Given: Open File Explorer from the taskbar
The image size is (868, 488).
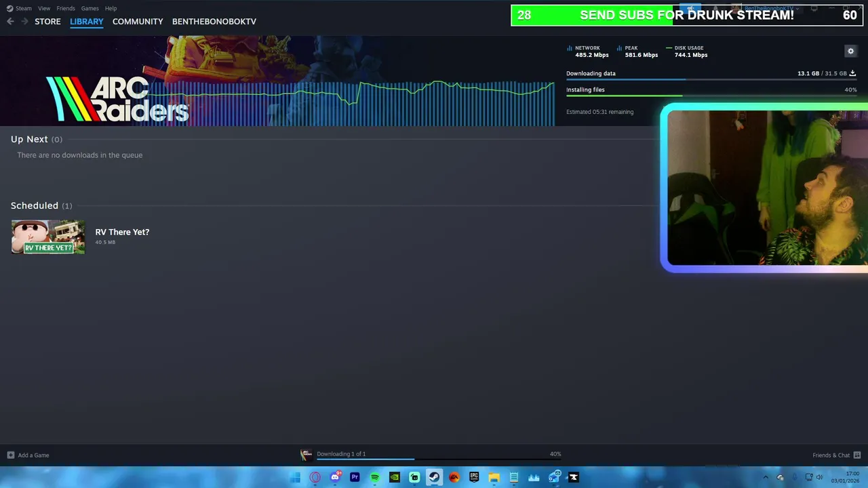Looking at the screenshot, I should [x=494, y=477].
